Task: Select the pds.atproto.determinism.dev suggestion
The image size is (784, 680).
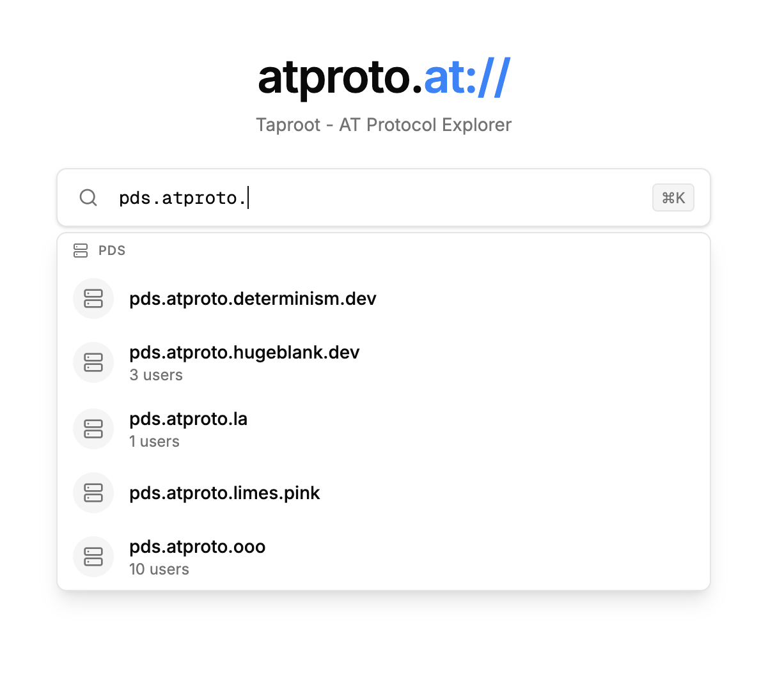Action: pyautogui.click(x=253, y=298)
